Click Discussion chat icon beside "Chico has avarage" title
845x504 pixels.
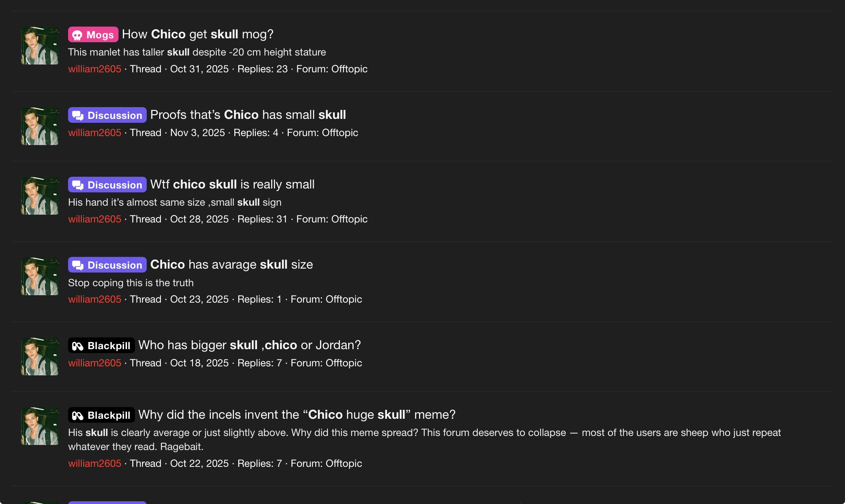click(x=78, y=265)
